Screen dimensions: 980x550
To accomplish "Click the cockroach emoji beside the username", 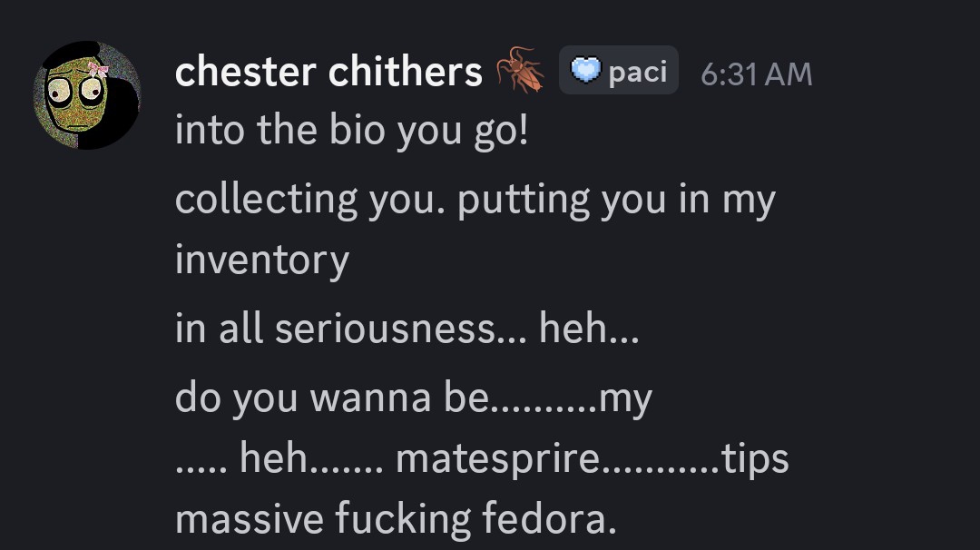I will (x=521, y=72).
